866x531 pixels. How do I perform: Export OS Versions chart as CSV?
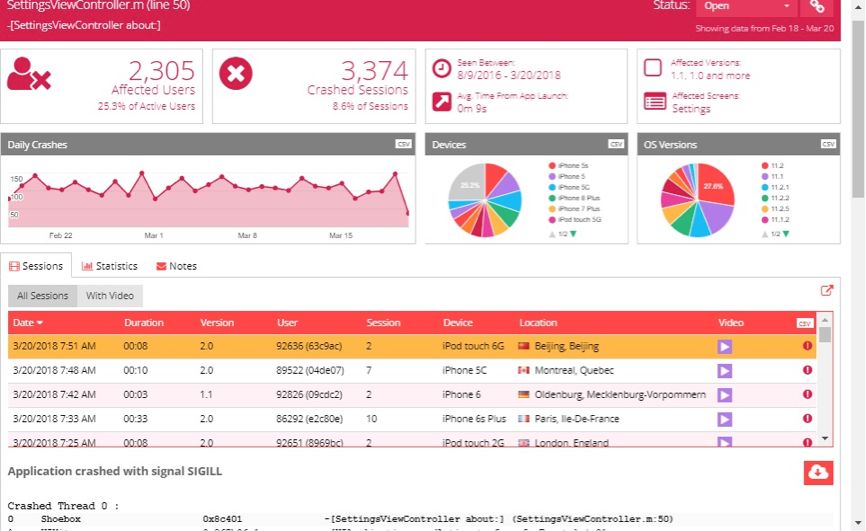828,144
